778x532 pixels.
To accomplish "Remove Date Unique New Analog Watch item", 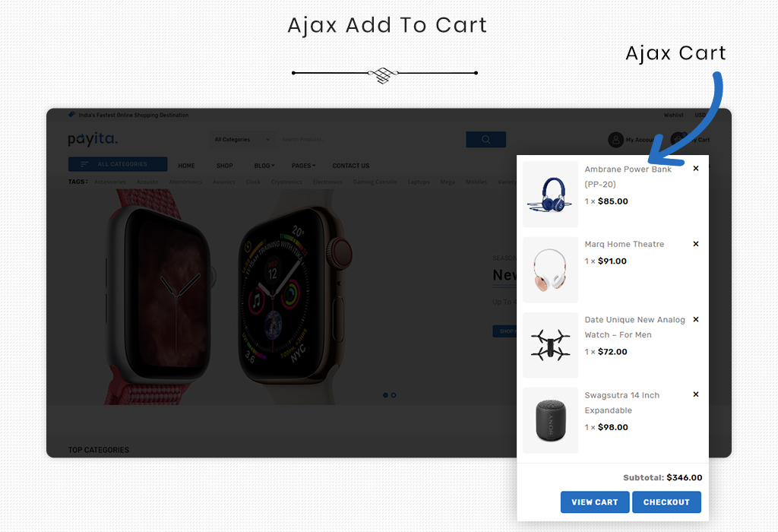I will [x=696, y=319].
